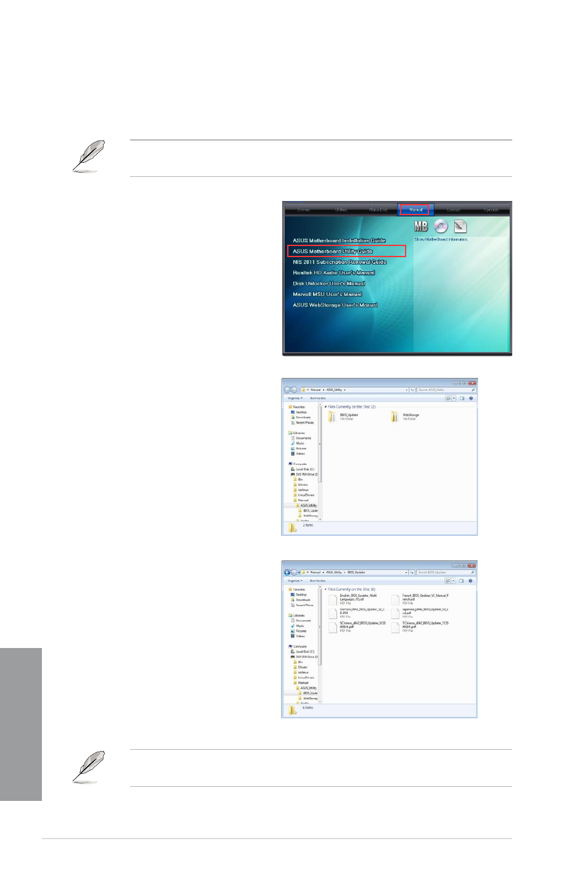Click Organize menu in ASUS_Utility window
The width and height of the screenshot is (588, 886).
click(295, 398)
